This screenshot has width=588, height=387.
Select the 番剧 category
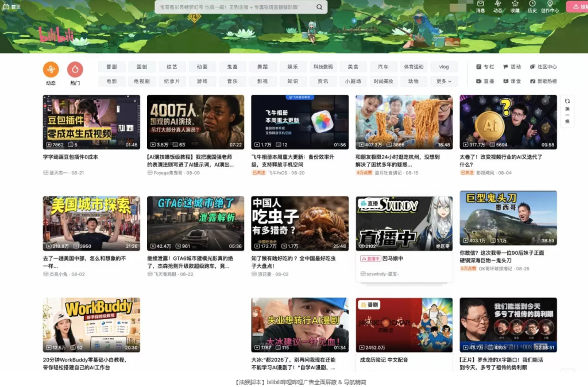(x=112, y=67)
